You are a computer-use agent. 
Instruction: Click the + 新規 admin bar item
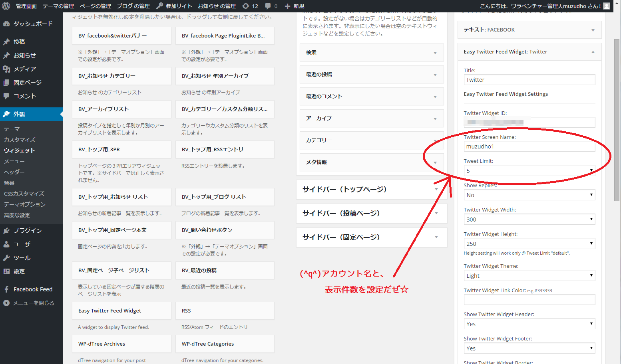pos(294,6)
